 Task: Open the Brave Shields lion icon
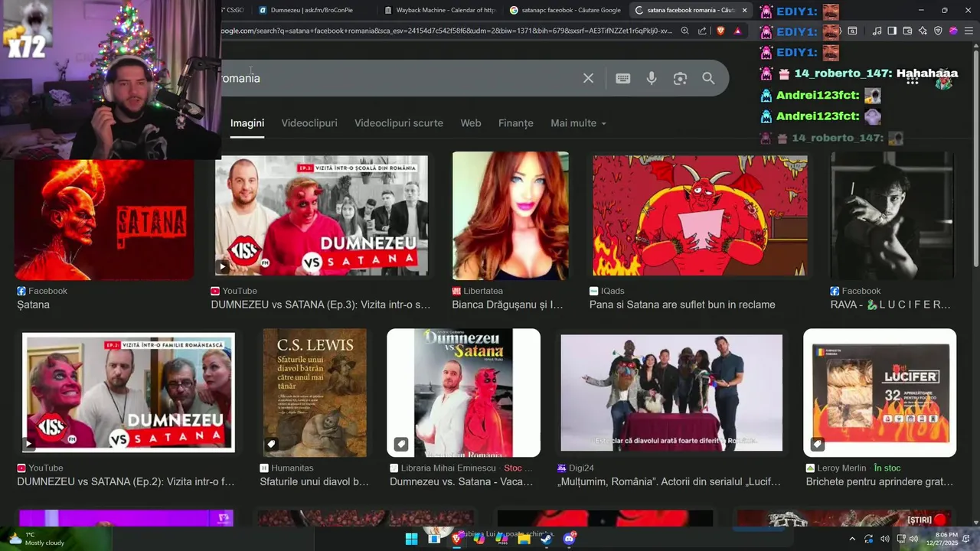coord(720,31)
